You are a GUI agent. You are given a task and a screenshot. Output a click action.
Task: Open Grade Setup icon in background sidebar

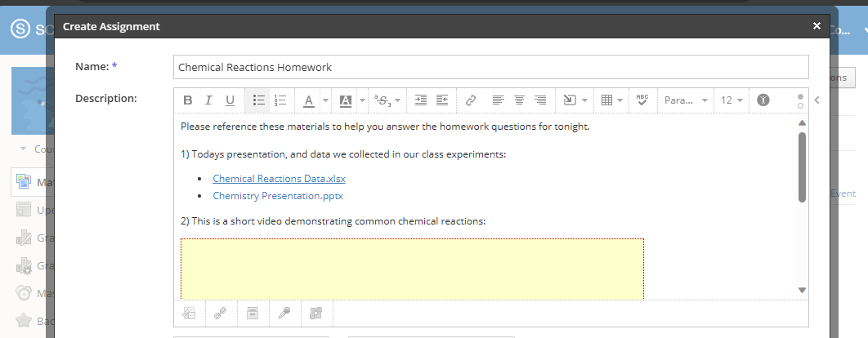point(23,265)
